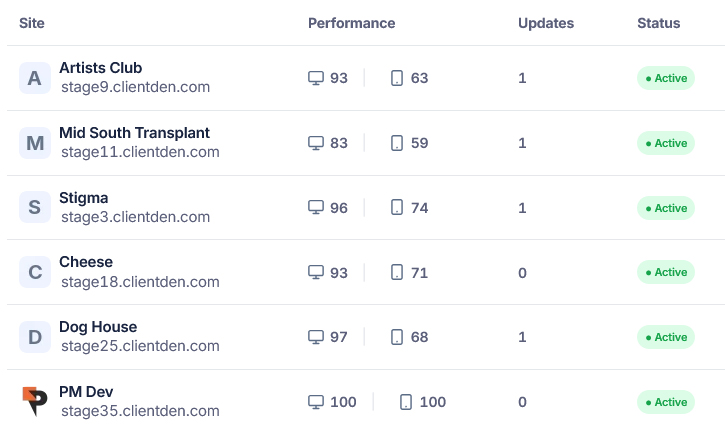Image resolution: width=725 pixels, height=430 pixels.
Task: Click the Artists Club letter A avatar
Action: click(35, 78)
